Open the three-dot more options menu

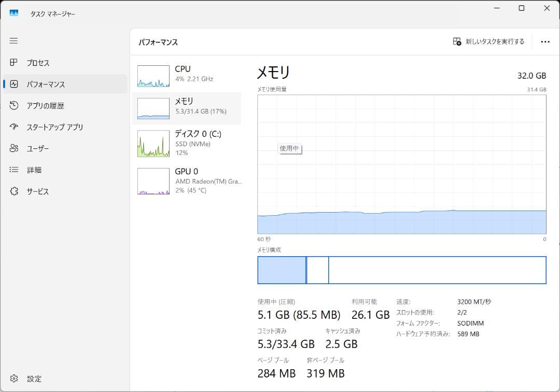tap(545, 42)
